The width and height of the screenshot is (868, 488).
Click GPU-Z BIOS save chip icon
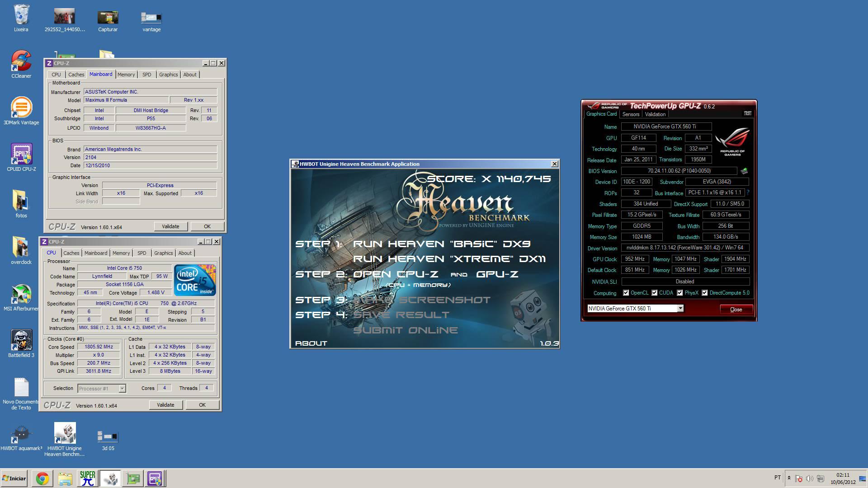744,171
